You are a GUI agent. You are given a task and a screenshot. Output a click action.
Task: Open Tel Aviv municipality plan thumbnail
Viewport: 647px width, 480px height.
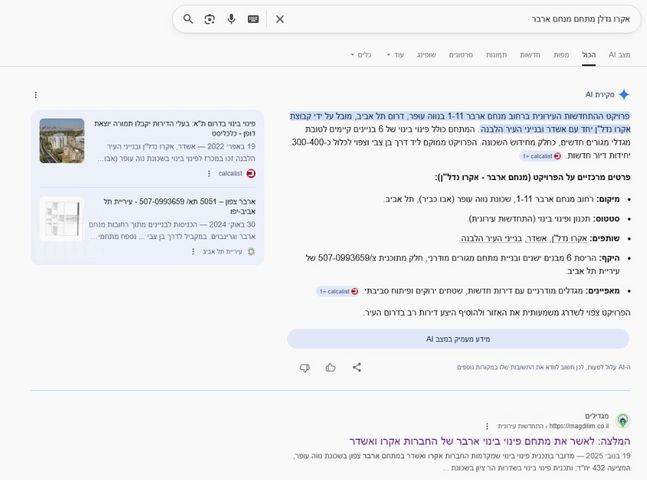(x=62, y=219)
